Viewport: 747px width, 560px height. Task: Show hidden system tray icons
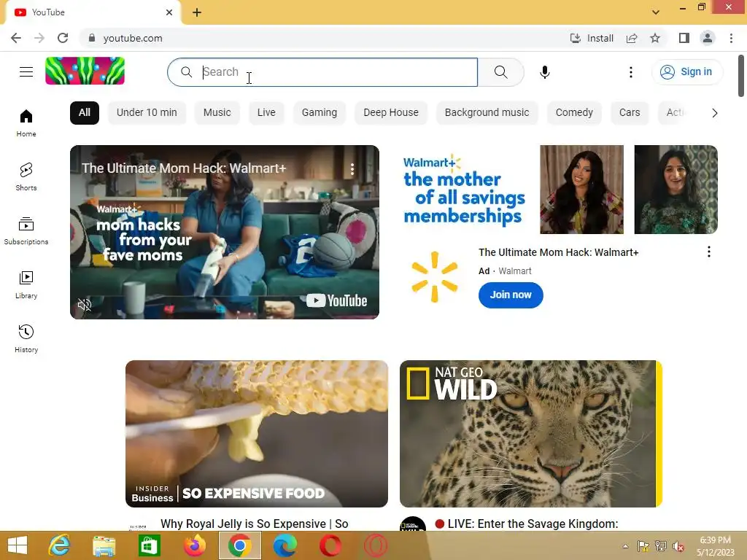(625, 546)
